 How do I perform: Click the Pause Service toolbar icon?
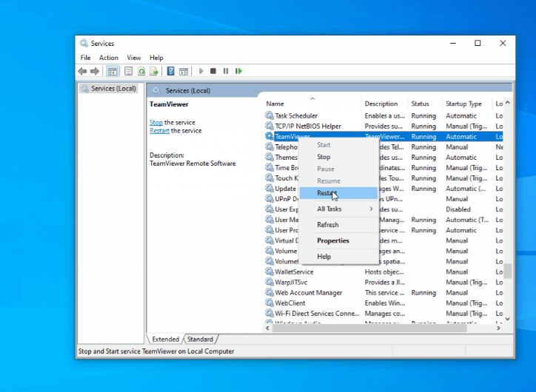(x=226, y=71)
